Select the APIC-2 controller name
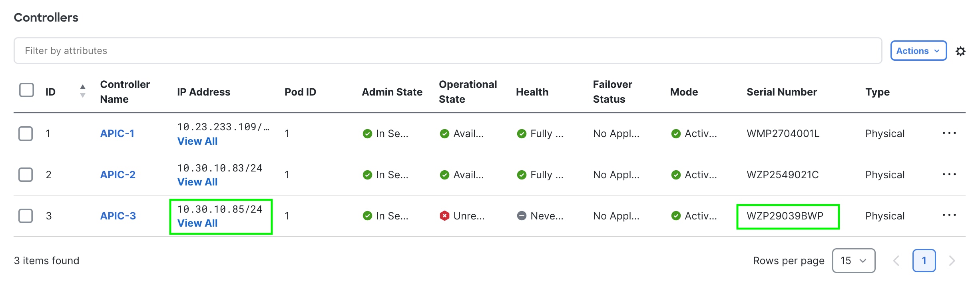The height and width of the screenshot is (283, 980). [118, 174]
